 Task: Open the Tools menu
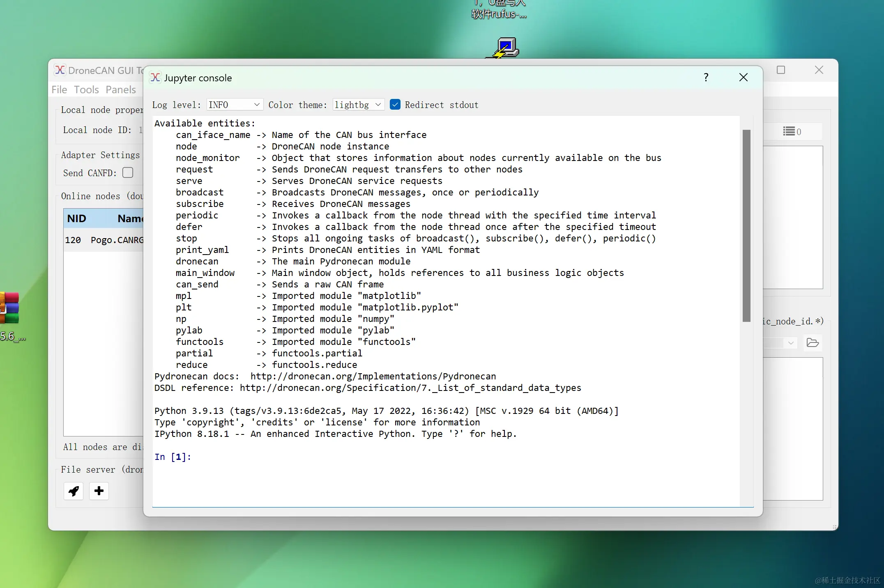[86, 90]
